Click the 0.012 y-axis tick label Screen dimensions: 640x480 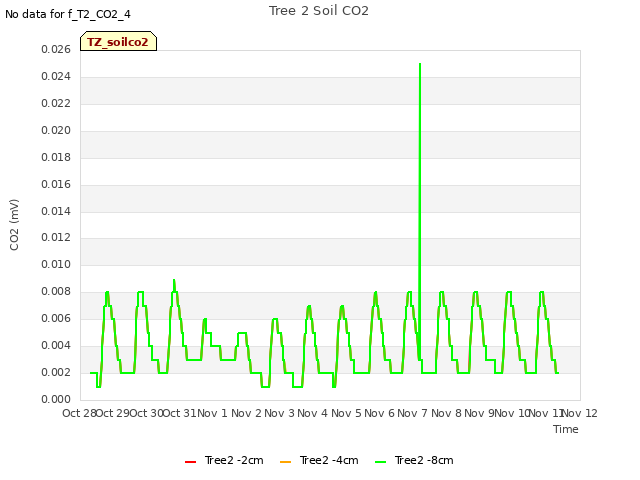coord(56,238)
